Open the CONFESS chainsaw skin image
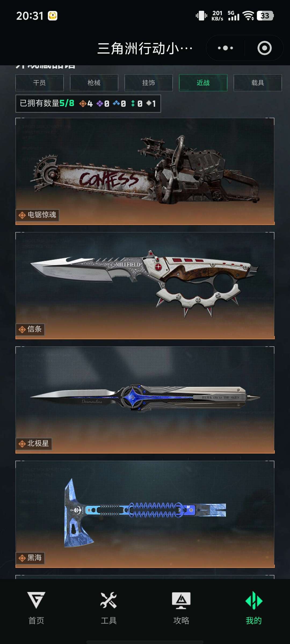Image resolution: width=290 pixels, height=644 pixels. tap(145, 171)
